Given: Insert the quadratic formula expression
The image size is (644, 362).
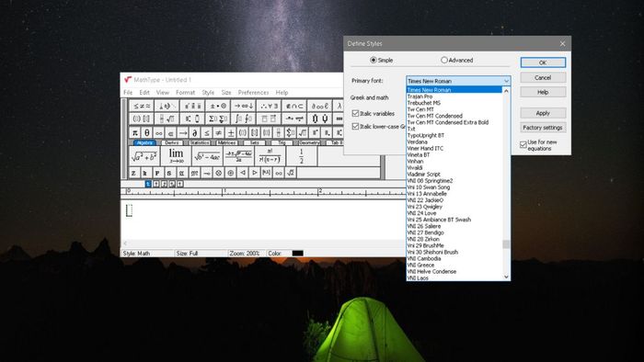Looking at the screenshot, I should 239,156.
